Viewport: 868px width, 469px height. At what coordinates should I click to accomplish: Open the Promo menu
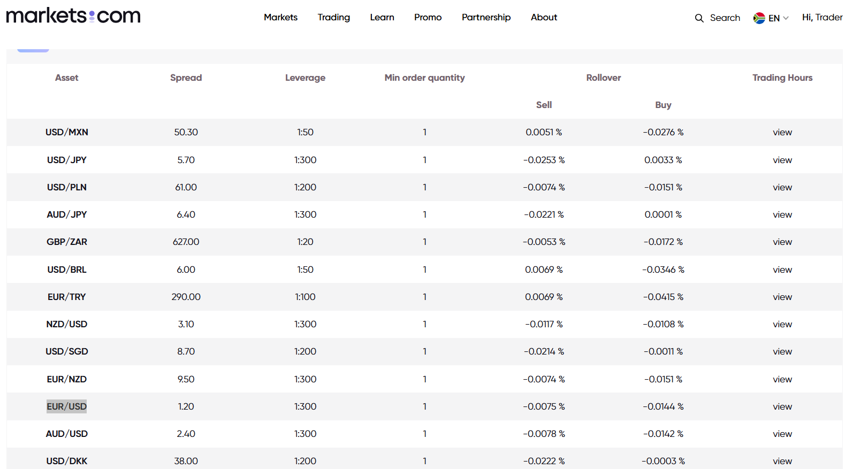click(428, 17)
